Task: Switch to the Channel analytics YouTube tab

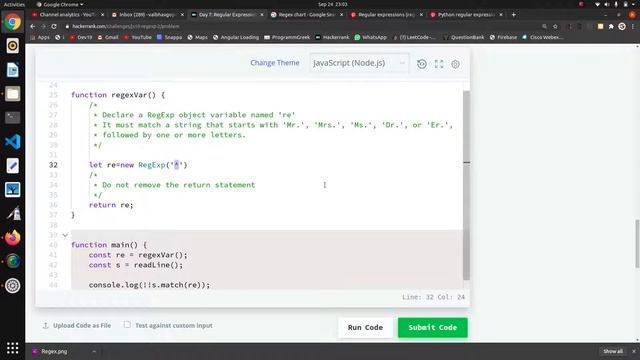Action: point(68,15)
